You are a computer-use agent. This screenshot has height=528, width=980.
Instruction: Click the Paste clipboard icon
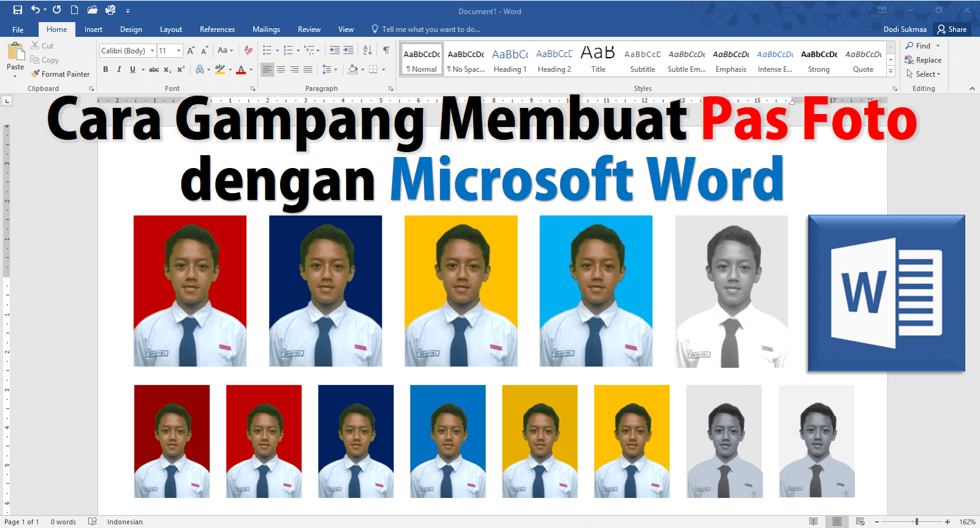click(x=15, y=51)
